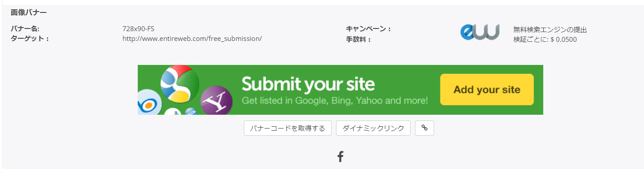Click the purple Yahoo logo in banner

click(217, 99)
